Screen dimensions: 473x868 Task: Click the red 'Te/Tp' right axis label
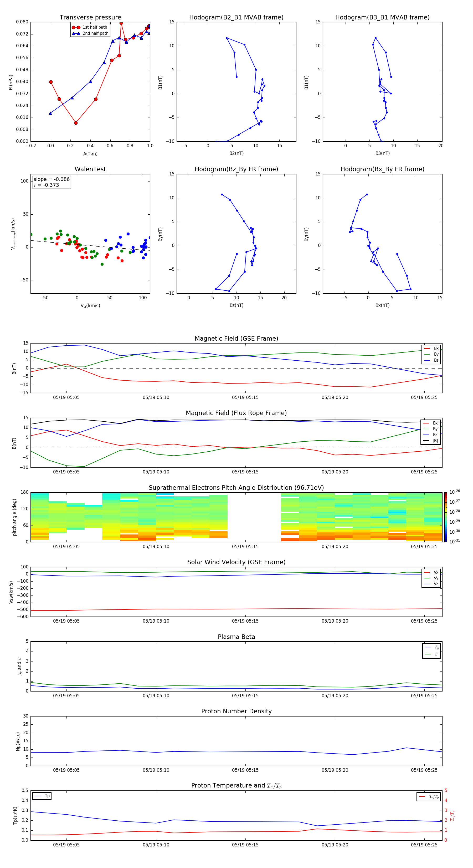453,815
